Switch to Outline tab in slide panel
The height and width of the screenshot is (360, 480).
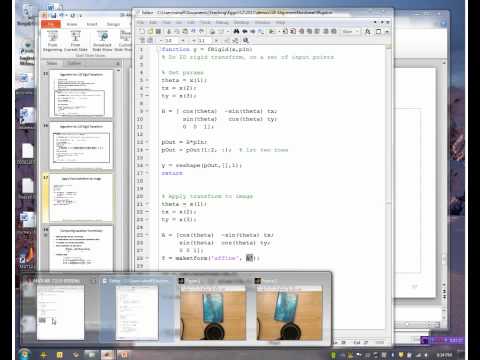(74, 63)
